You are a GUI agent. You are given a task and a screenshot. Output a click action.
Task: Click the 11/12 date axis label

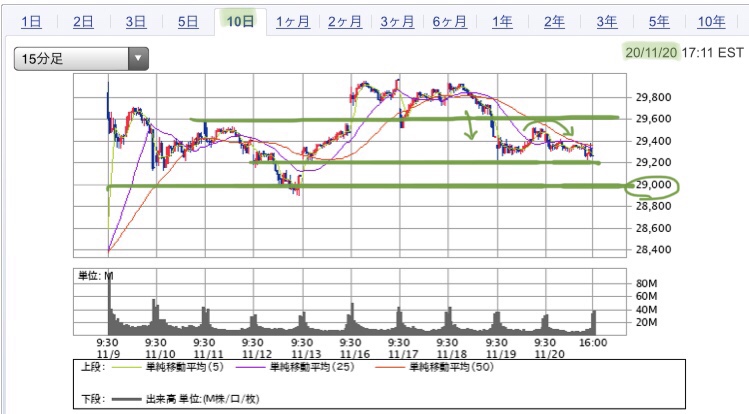tap(257, 354)
